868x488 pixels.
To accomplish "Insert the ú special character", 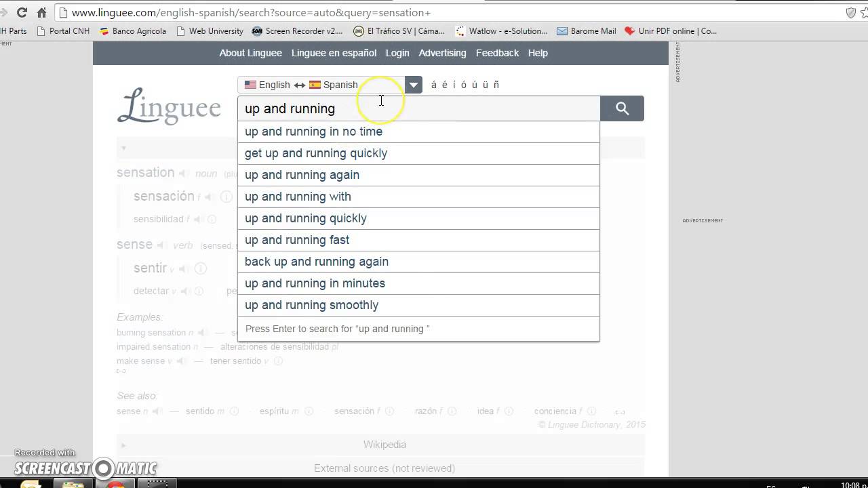I will 475,85.
